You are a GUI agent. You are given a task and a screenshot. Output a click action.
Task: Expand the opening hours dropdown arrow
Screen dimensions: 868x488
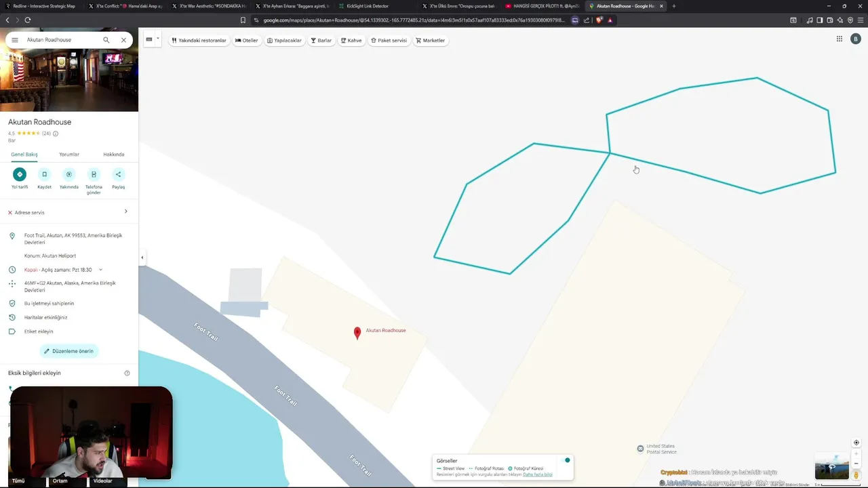100,270
